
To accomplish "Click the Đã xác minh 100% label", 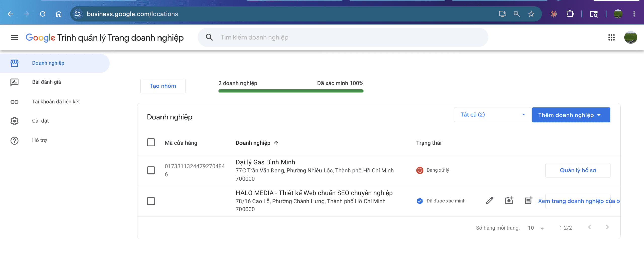I will click(340, 83).
